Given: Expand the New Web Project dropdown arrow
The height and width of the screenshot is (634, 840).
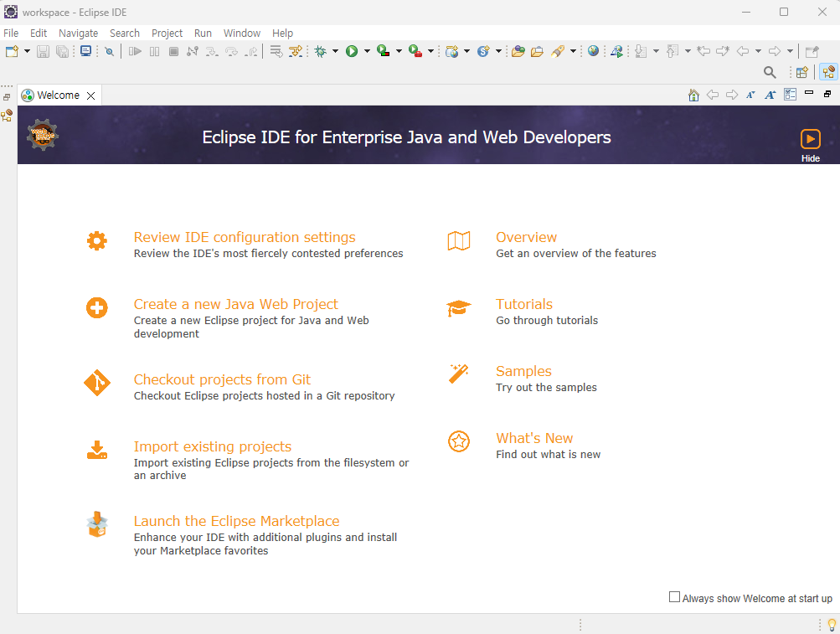Looking at the screenshot, I should click(x=466, y=51).
